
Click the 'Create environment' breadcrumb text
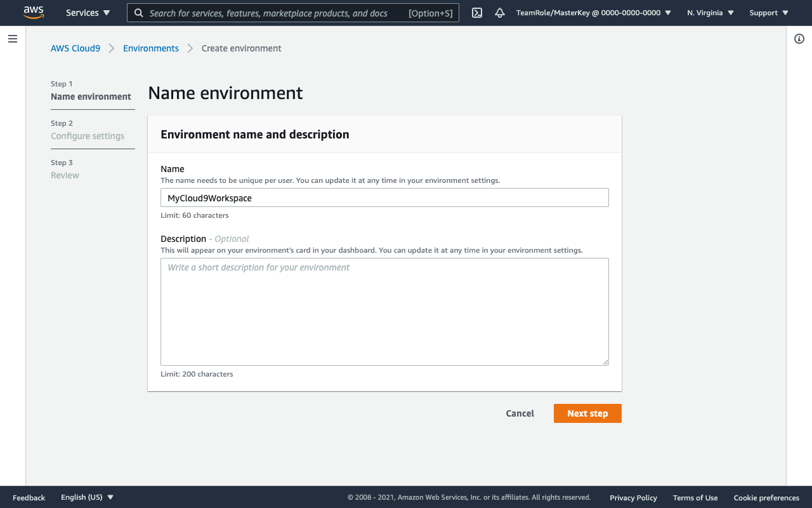242,48
